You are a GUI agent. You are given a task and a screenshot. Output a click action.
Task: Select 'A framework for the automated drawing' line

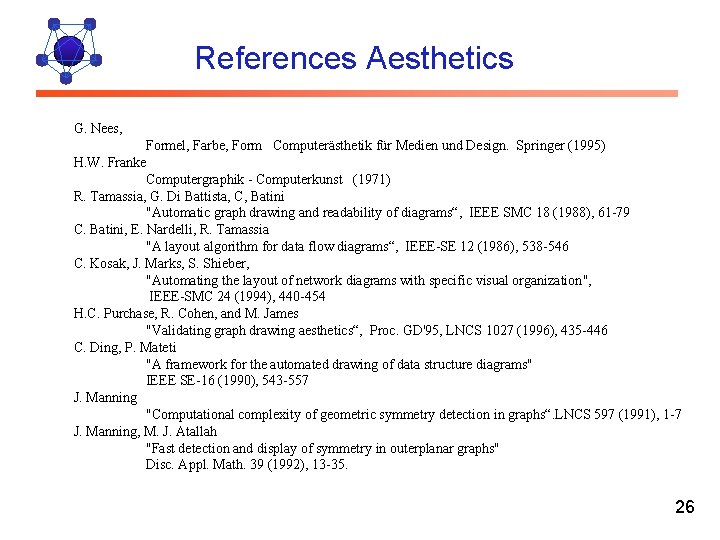tap(339, 365)
